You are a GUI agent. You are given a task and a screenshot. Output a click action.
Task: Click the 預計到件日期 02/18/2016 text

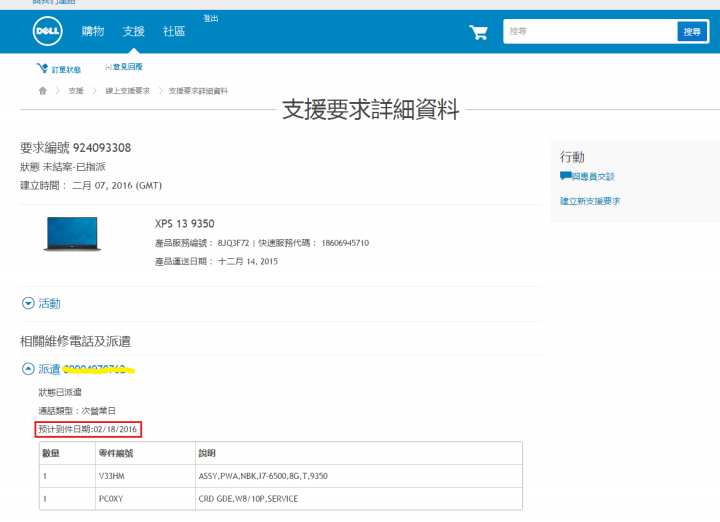[x=88, y=429]
